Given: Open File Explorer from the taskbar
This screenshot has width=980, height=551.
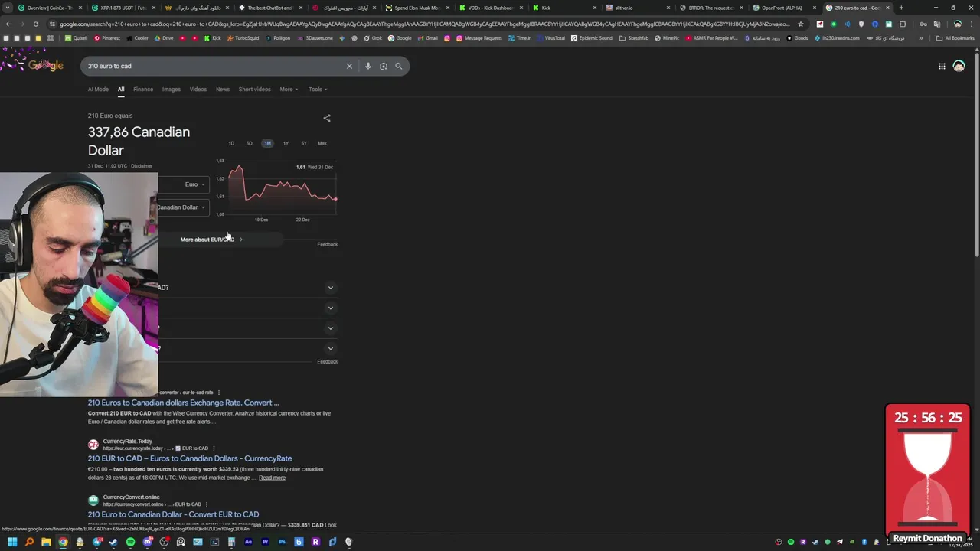Looking at the screenshot, I should click(x=46, y=542).
